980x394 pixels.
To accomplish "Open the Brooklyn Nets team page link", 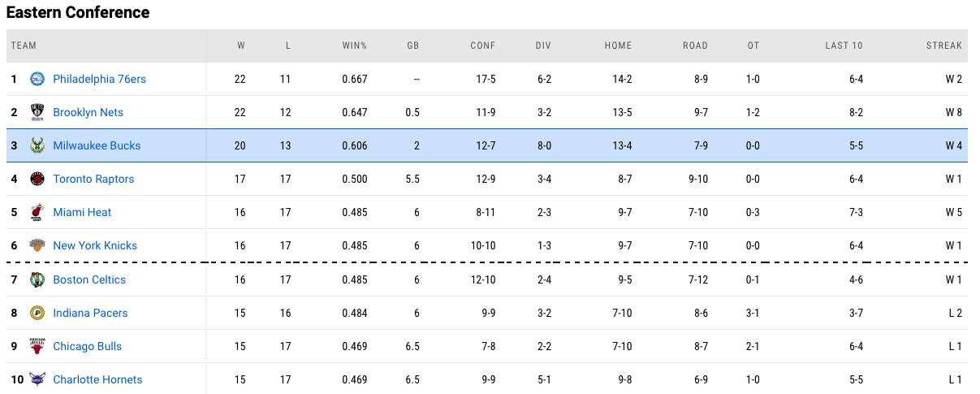I will coord(88,112).
